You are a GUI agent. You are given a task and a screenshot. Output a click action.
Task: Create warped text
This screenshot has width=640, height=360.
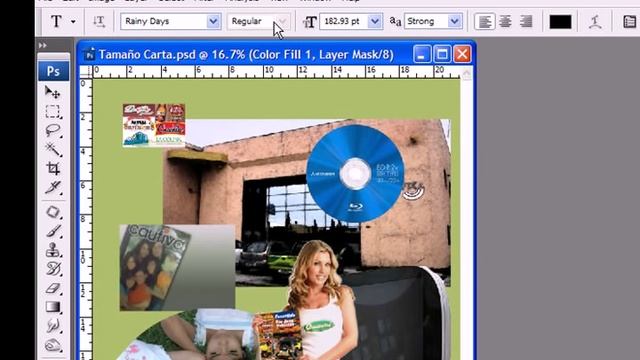pos(595,22)
